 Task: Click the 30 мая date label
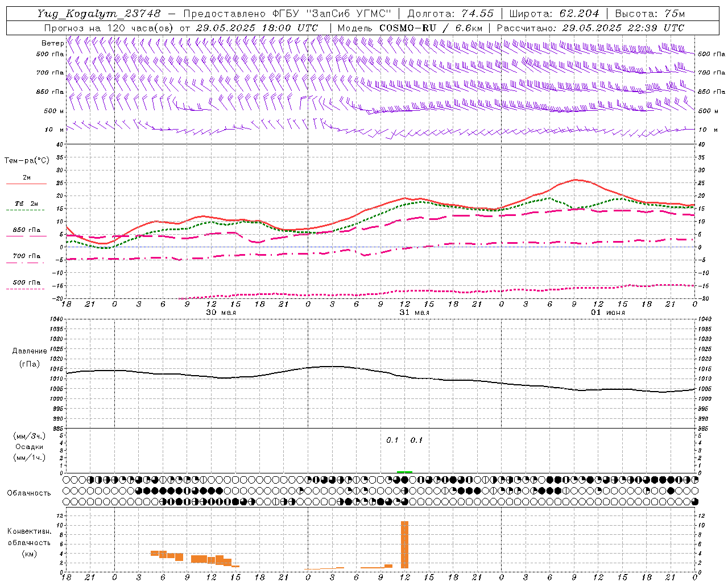221,313
